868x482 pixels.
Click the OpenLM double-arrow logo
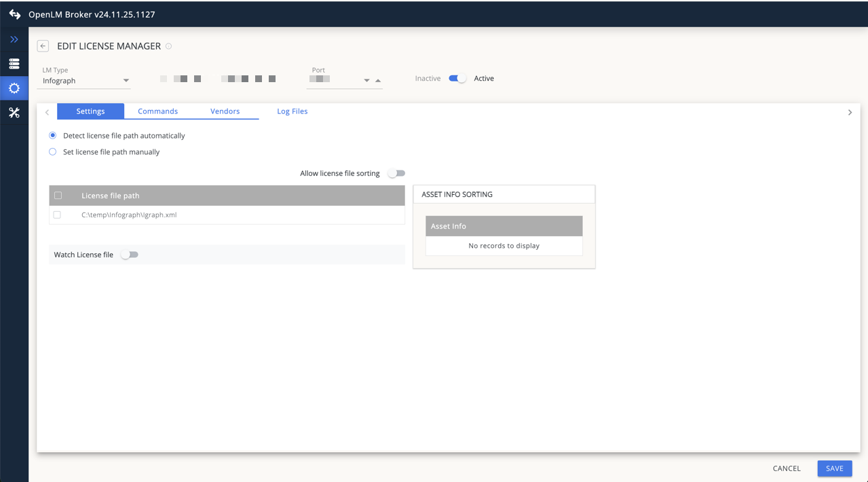(14, 14)
